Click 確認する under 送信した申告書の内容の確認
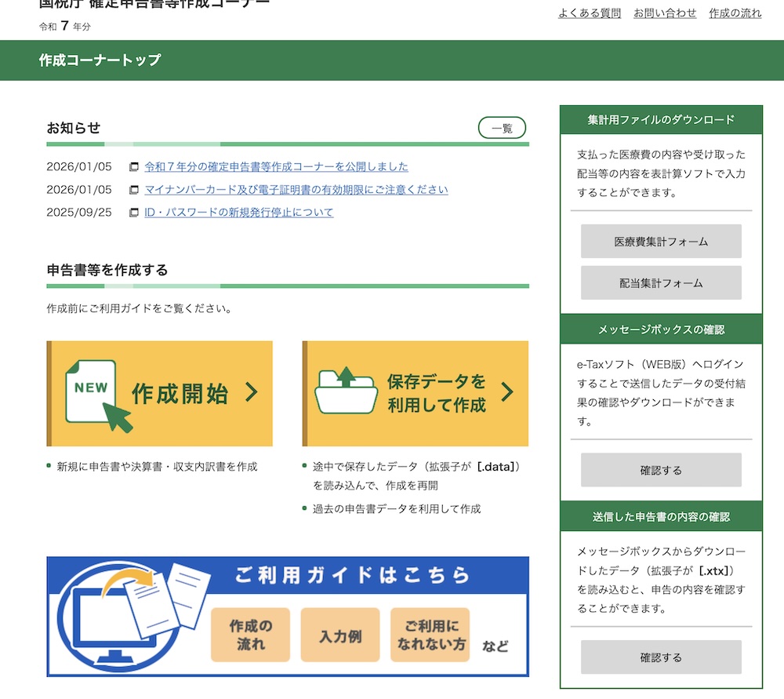Image resolution: width=784 pixels, height=699 pixels. (660, 657)
